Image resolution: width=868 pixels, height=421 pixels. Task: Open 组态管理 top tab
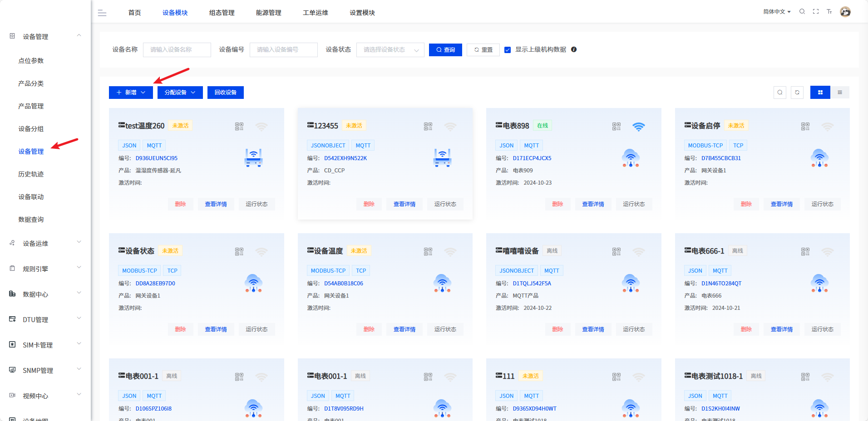[222, 13]
